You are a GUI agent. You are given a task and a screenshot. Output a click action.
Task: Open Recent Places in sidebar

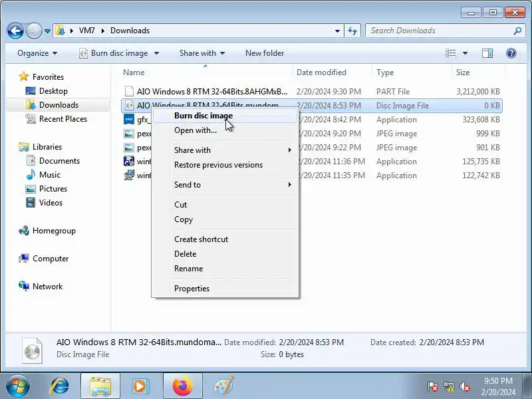[x=63, y=119]
